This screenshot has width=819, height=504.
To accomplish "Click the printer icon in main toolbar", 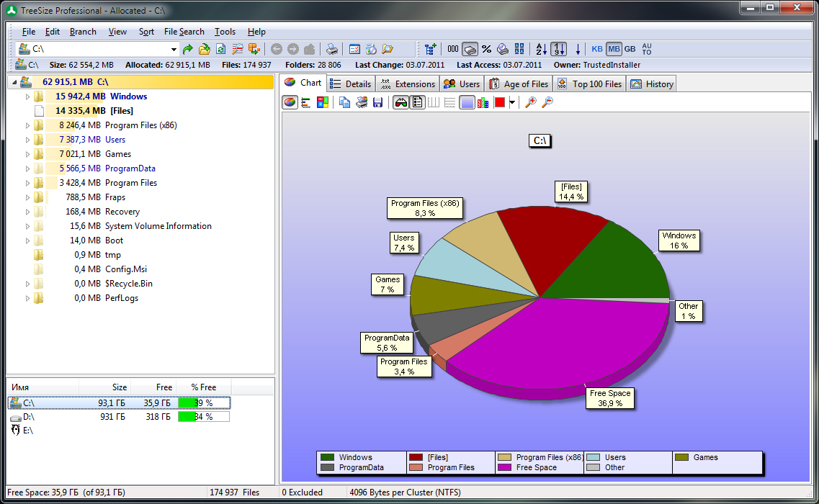I will tap(331, 49).
